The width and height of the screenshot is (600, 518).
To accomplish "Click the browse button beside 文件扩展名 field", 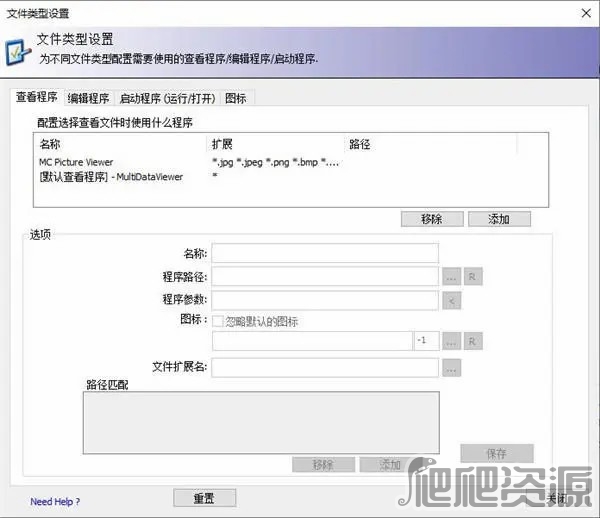I will click(x=451, y=368).
